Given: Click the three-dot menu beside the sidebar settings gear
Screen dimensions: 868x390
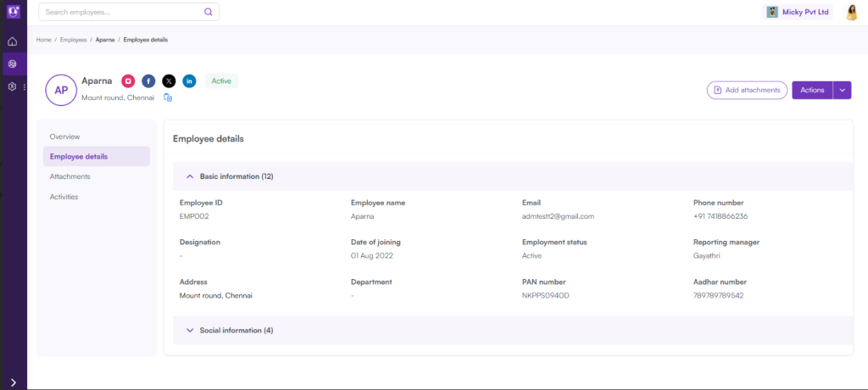Looking at the screenshot, I should pyautogui.click(x=24, y=87).
